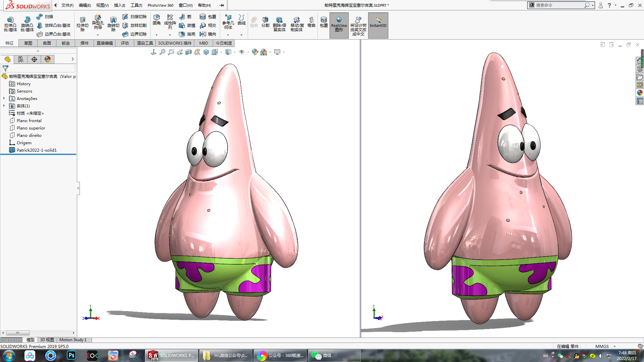Viewport: 644px width, 362px height.
Task: Click the zoom to fit view icon
Action: point(162,52)
